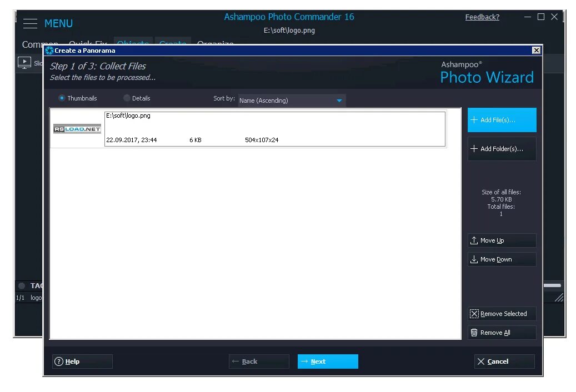The width and height of the screenshot is (576, 392).
Task: Cancel the panorama wizard
Action: coord(504,361)
